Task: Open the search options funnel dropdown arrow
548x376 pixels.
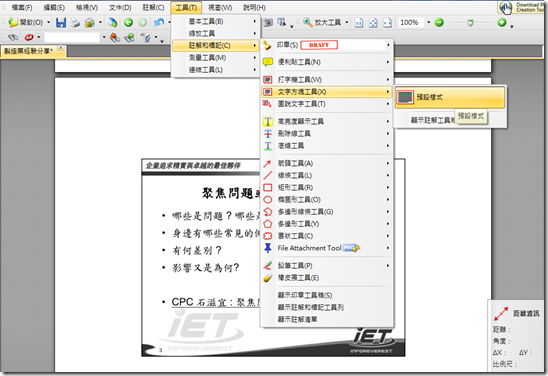Action: (x=156, y=37)
